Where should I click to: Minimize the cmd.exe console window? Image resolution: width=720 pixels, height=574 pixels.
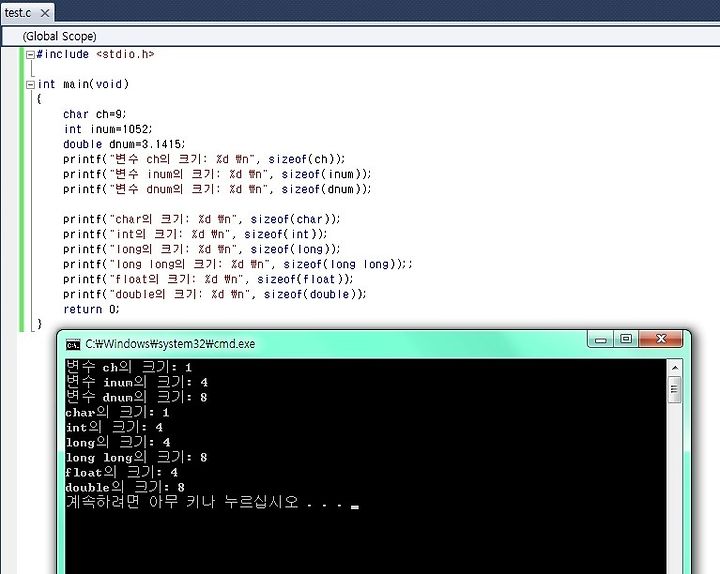click(x=600, y=340)
